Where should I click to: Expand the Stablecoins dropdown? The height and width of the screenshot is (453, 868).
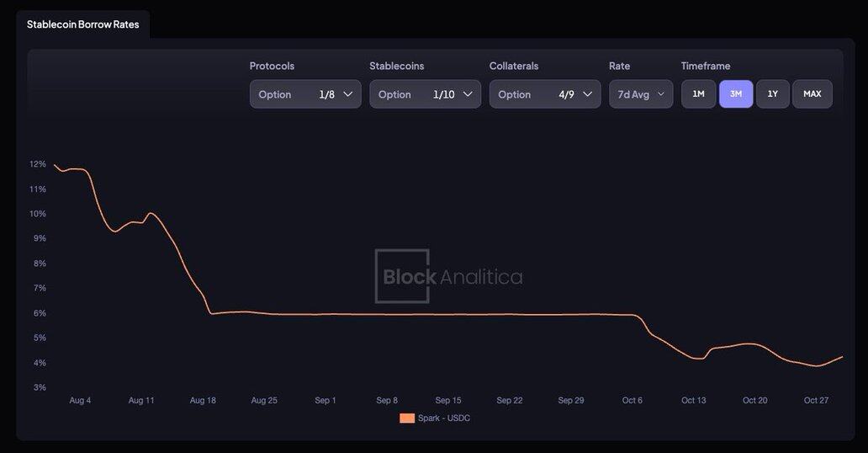coord(425,94)
